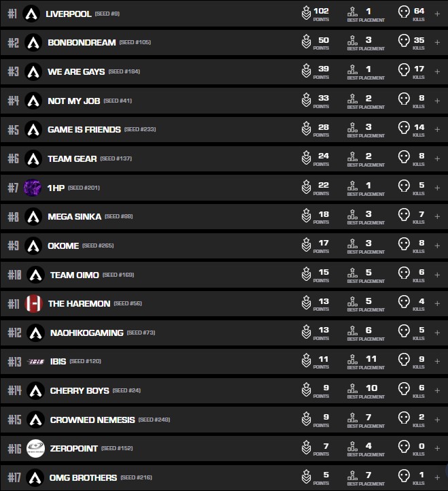Image resolution: width=448 pixels, height=491 pixels.
Task: Click the skull kills icon for Liverpool
Action: click(x=404, y=13)
